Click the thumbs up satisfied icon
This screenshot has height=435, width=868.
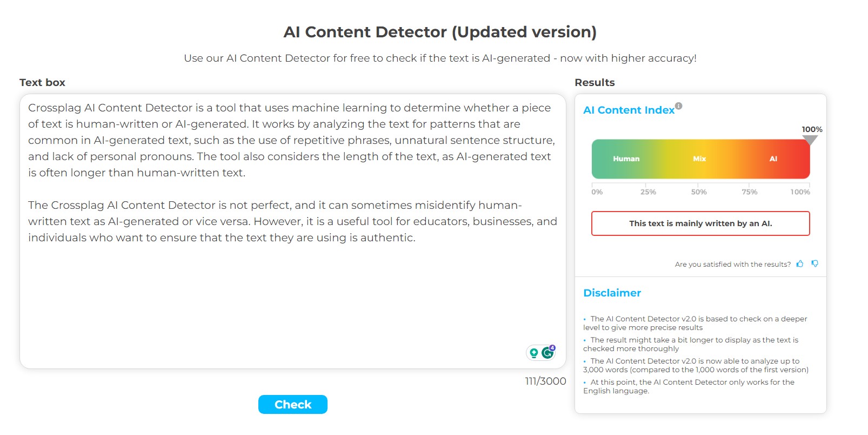tap(800, 263)
